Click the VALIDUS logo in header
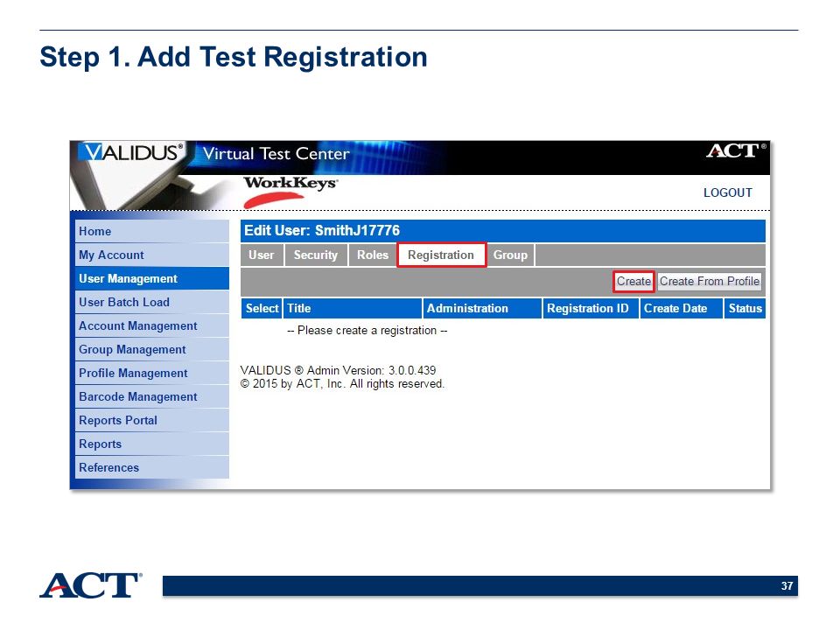The height and width of the screenshot is (630, 840). coord(132,152)
